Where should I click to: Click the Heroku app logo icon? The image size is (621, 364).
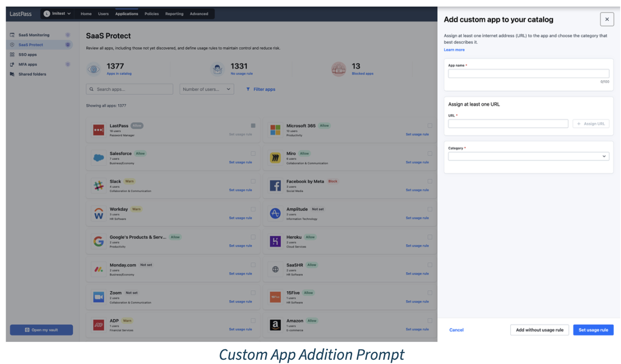[275, 242]
